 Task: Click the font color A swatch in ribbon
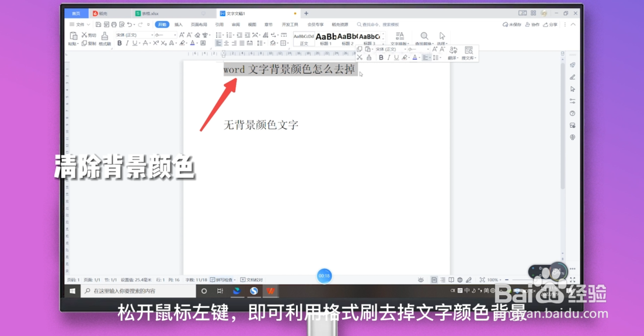[x=192, y=43]
